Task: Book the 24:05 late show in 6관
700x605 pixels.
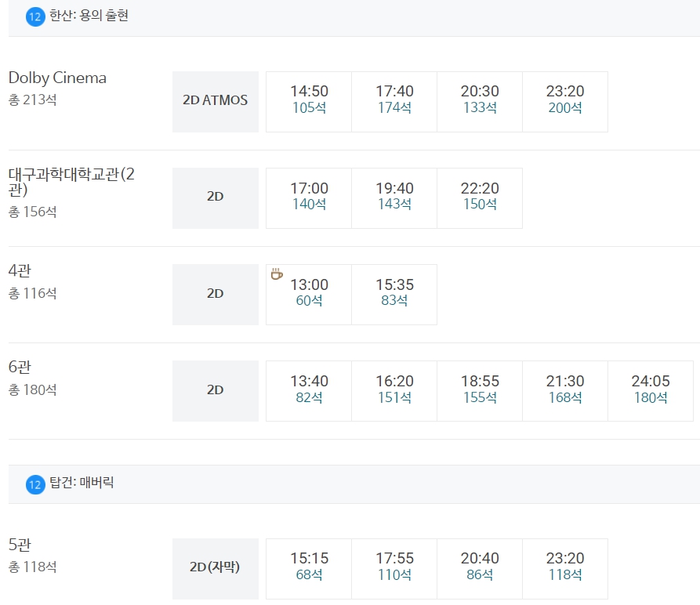Action: click(x=650, y=390)
